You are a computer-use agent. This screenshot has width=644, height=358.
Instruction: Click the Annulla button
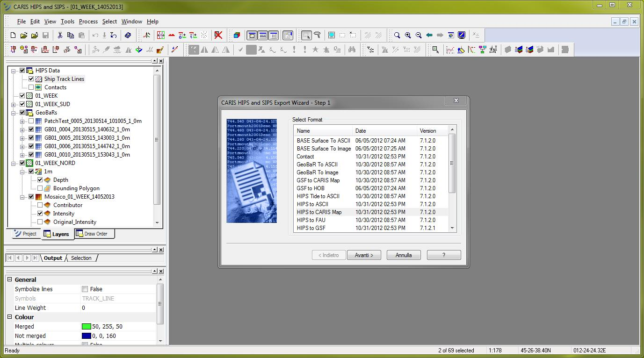(404, 255)
